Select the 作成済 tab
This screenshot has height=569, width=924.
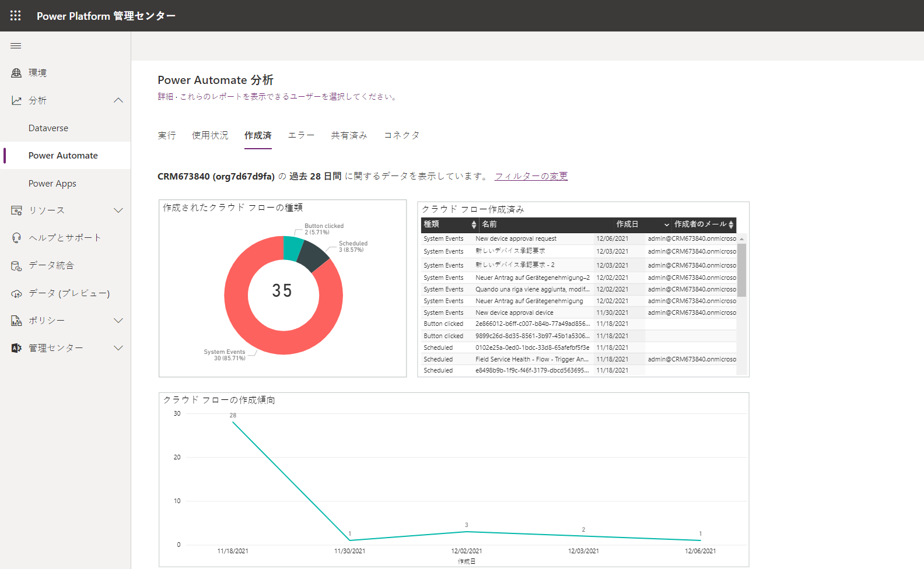[258, 135]
